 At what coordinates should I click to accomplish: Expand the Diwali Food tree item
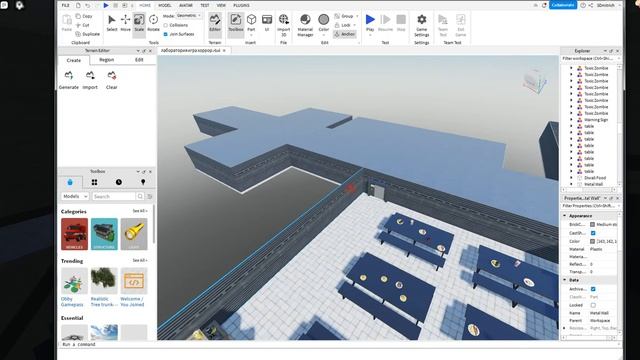[x=571, y=178]
